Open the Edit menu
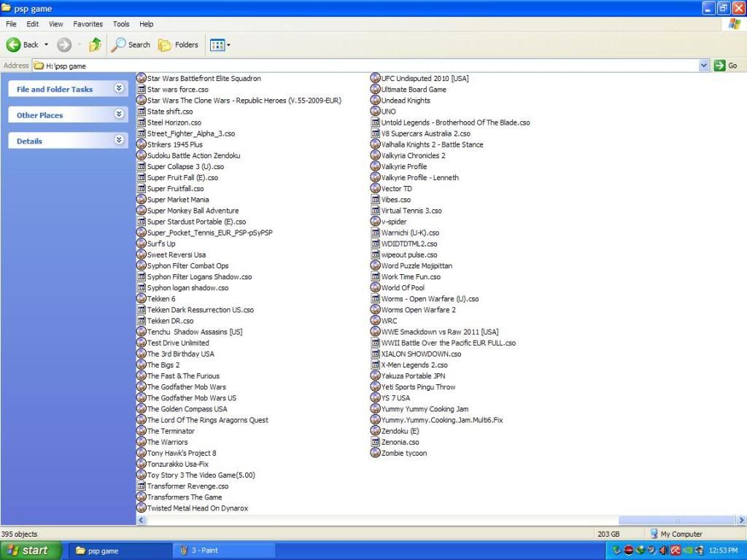Screen dimensions: 747x560 point(32,24)
